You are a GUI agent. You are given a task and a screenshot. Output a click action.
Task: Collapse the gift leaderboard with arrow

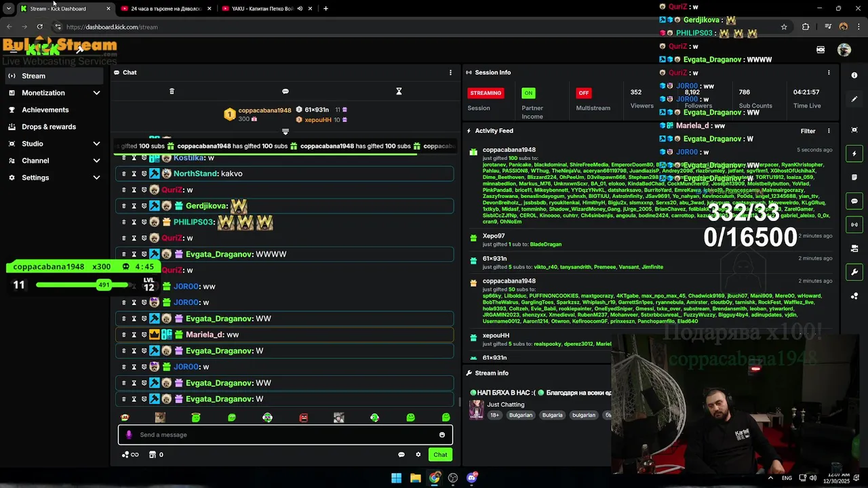point(285,131)
